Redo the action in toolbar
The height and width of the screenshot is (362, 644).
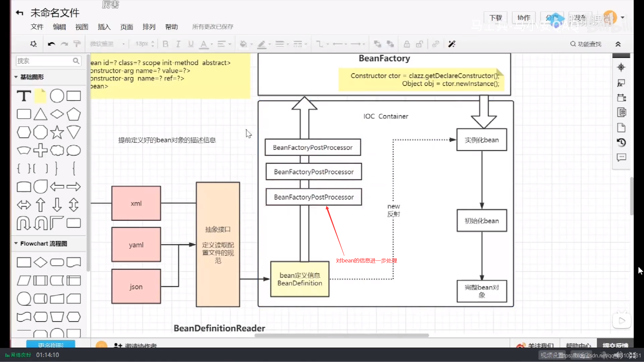64,44
